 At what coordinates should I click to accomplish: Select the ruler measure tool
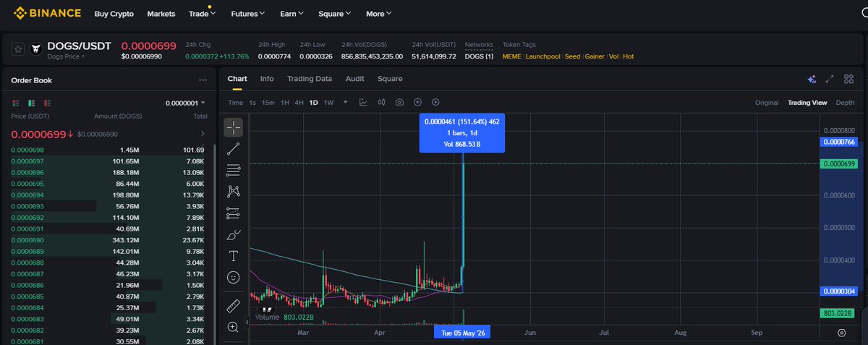pyautogui.click(x=233, y=305)
